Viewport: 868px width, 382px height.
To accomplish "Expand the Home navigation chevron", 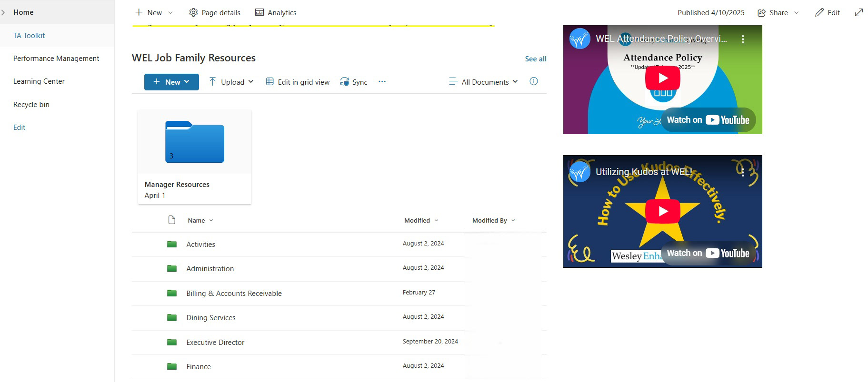I will tap(3, 12).
